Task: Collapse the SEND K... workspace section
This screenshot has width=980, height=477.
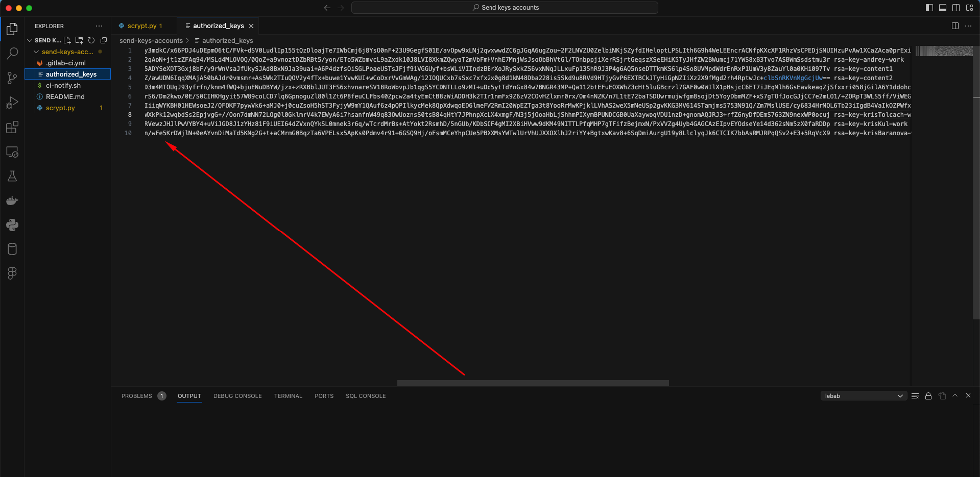Action: click(x=30, y=40)
